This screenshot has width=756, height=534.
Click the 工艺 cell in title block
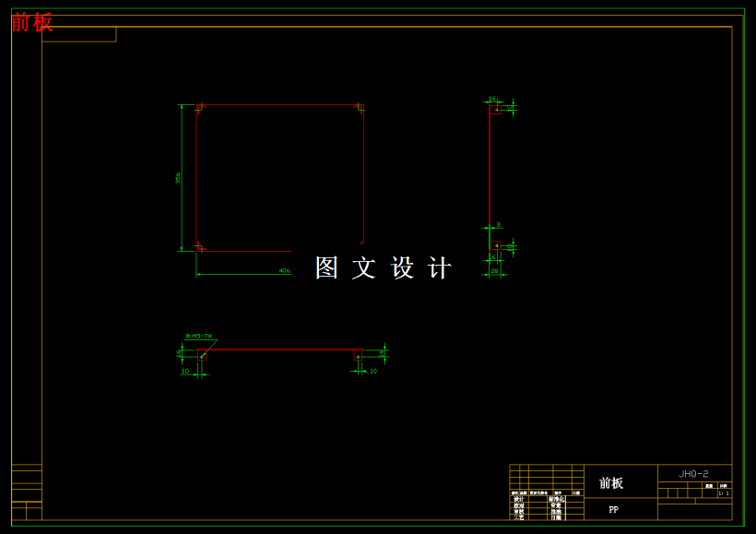point(519,517)
